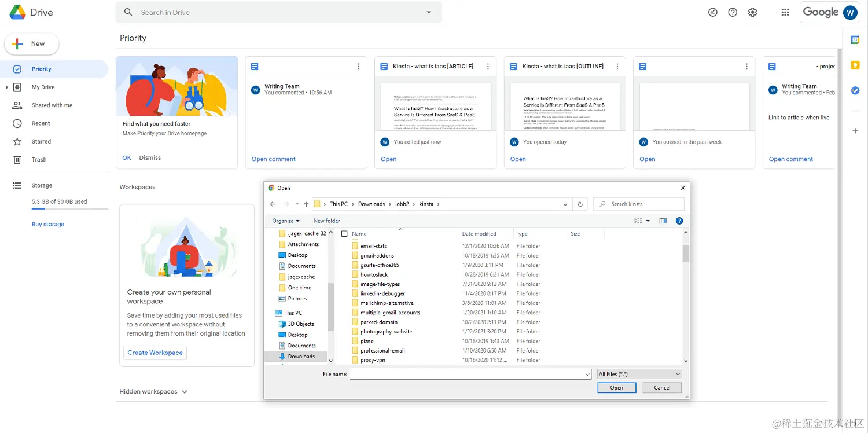Click the Buy storage link
Screen dimensions: 868x433
[48, 224]
